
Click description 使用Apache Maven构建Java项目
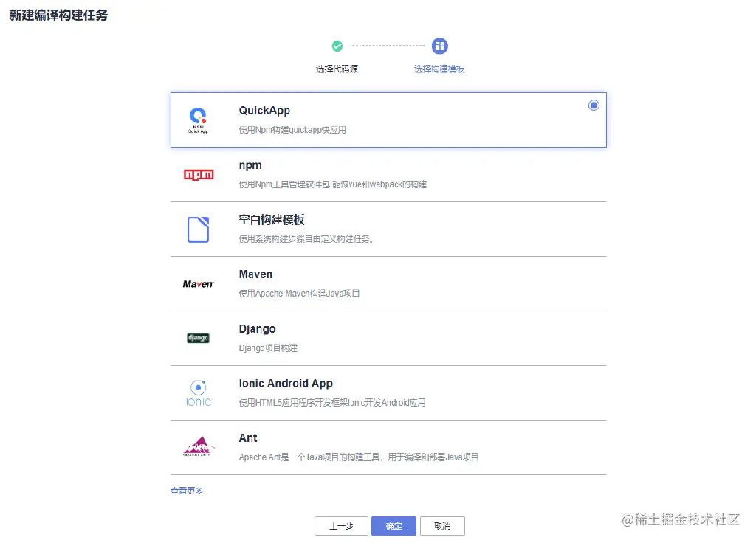point(300,294)
